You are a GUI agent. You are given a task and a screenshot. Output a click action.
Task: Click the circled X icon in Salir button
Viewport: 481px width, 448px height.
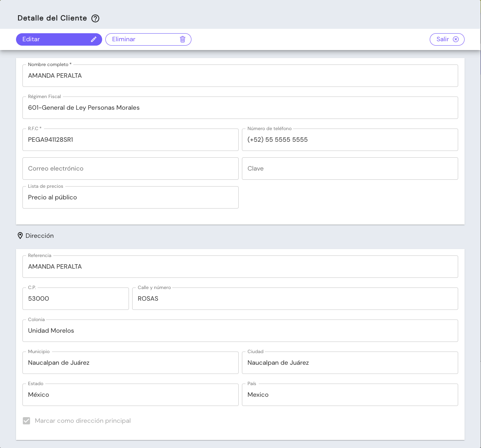point(456,39)
